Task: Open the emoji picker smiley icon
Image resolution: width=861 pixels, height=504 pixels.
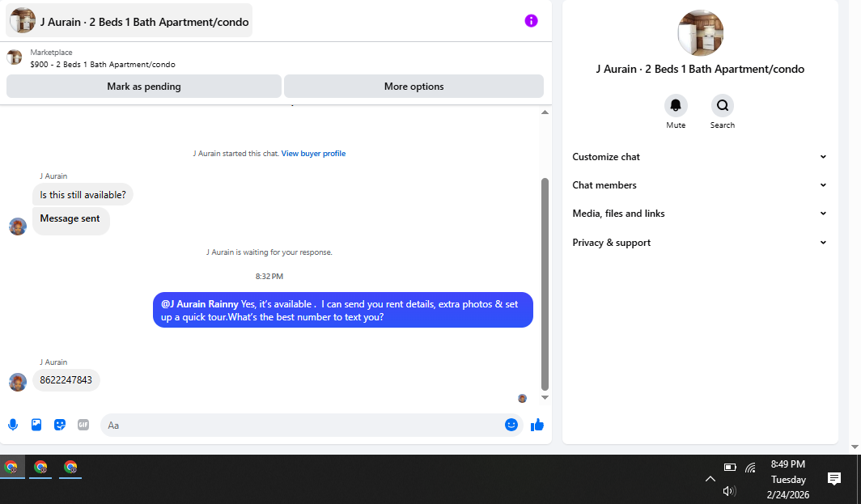Action: point(511,425)
